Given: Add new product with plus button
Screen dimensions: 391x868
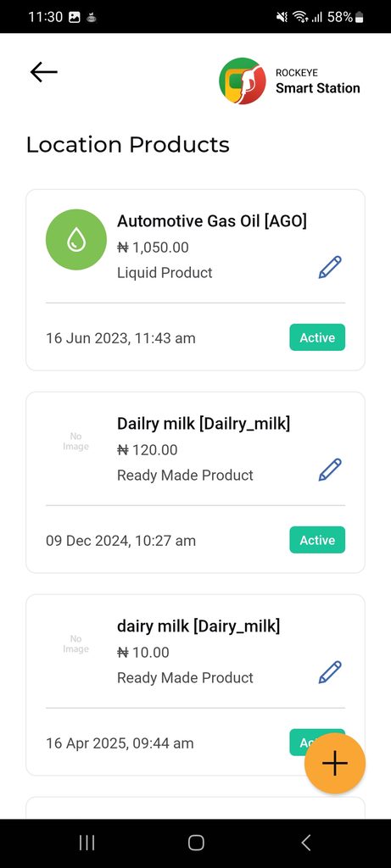Looking at the screenshot, I should click(335, 764).
